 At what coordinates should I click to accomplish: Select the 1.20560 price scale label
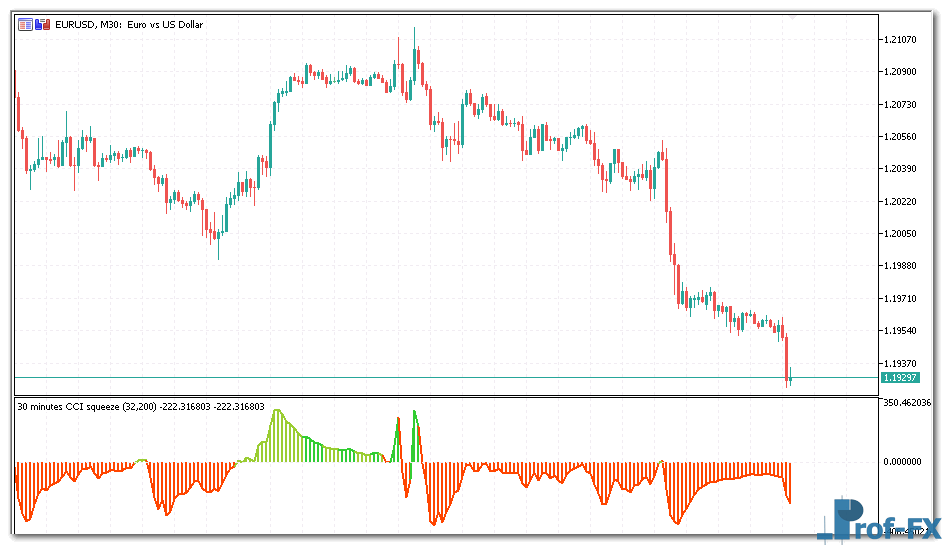[x=900, y=137]
